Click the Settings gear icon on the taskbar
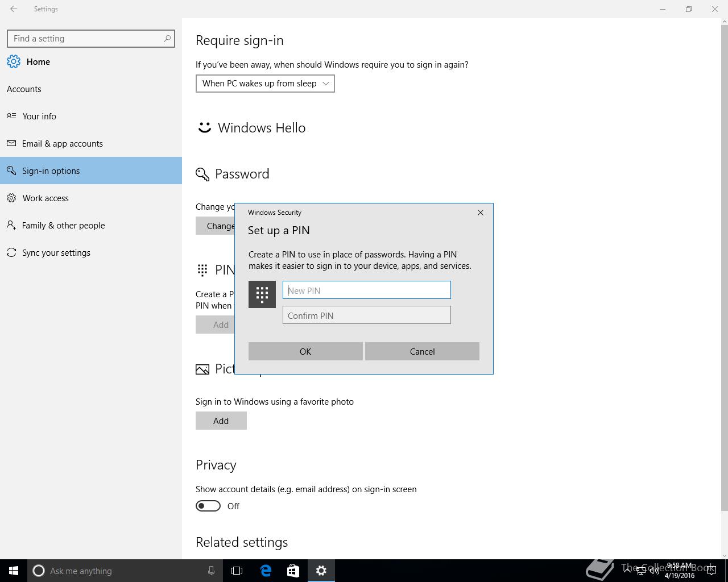 pos(321,571)
